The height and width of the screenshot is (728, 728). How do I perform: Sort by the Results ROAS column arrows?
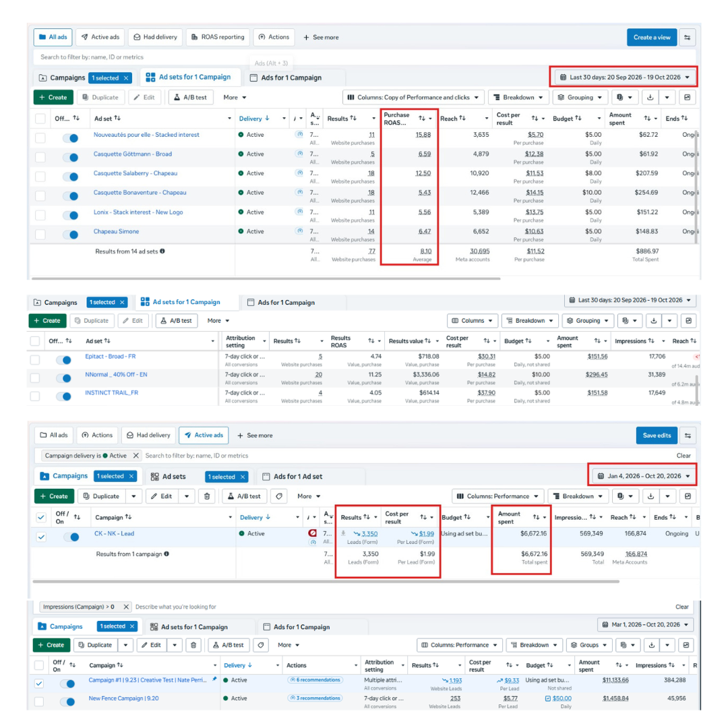click(x=371, y=341)
